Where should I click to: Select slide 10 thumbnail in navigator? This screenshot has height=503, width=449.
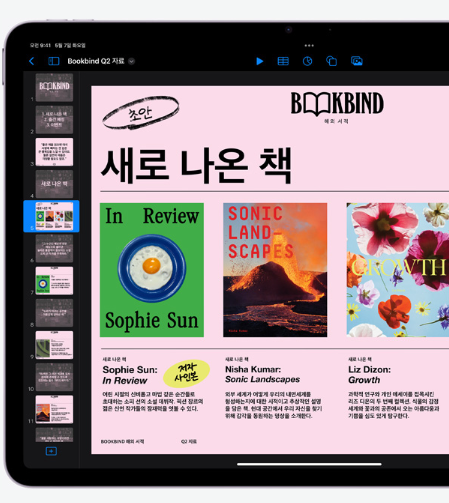(x=54, y=377)
